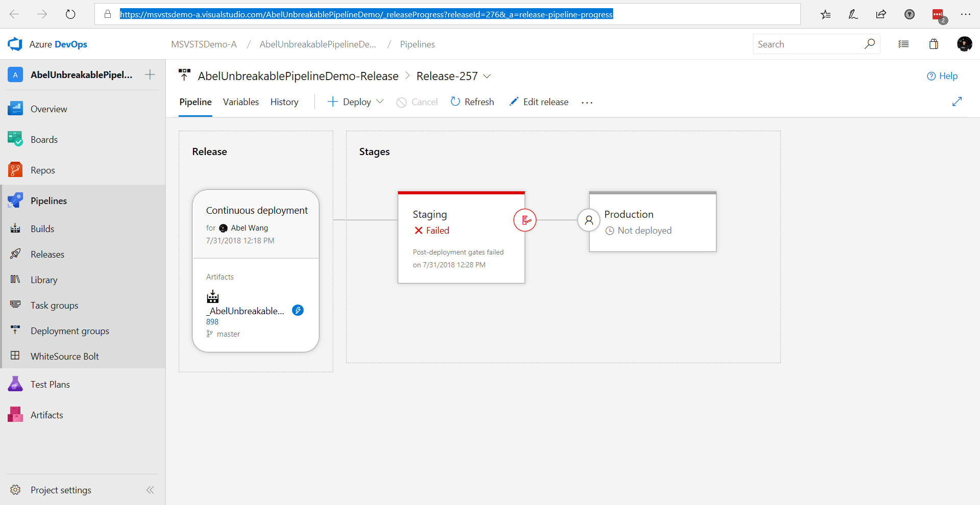Click AbelUnbreakablePipelineDemo-Release title link

tap(298, 76)
